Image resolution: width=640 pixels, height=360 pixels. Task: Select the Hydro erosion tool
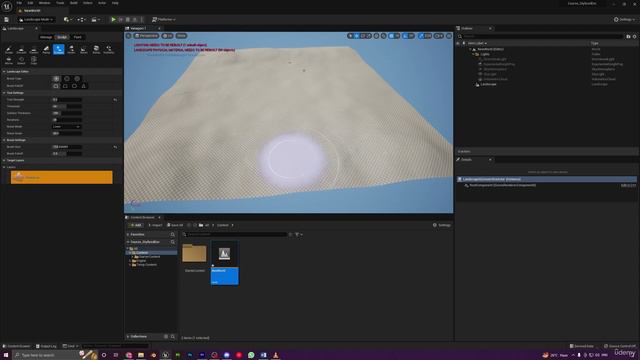tap(71, 50)
